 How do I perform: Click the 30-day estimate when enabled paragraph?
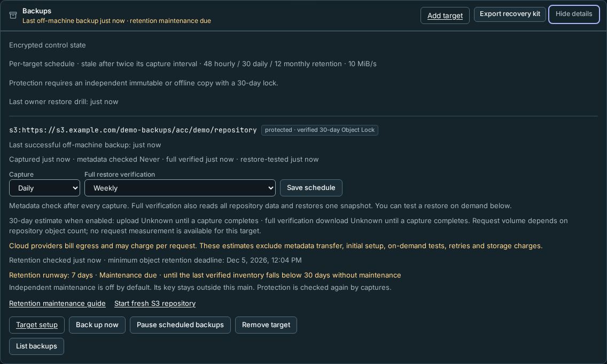pos(289,226)
